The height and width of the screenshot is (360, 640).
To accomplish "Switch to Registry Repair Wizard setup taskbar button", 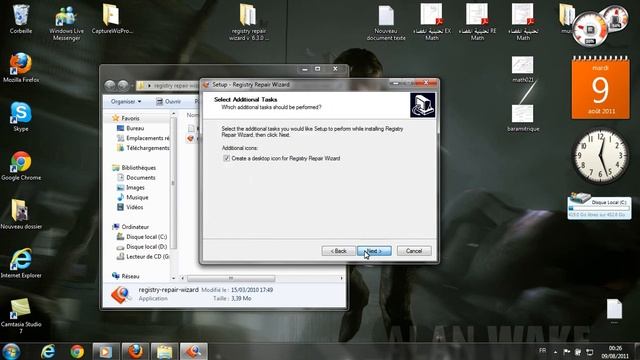I will tap(194, 351).
